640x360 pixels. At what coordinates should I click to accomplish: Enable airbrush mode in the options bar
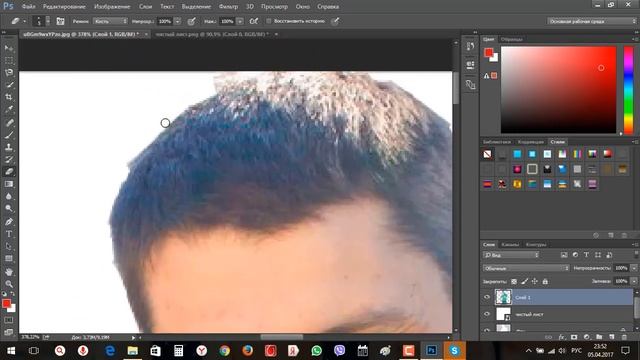tap(253, 21)
